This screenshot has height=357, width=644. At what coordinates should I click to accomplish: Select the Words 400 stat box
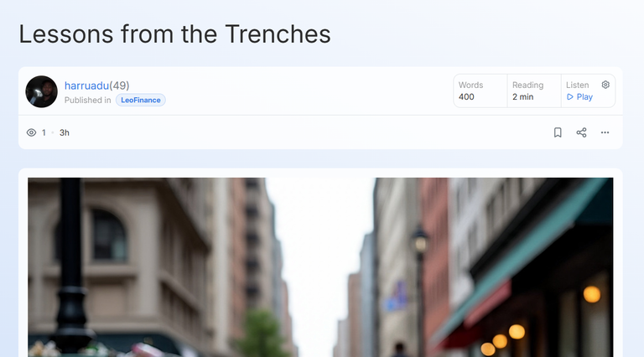pyautogui.click(x=480, y=91)
